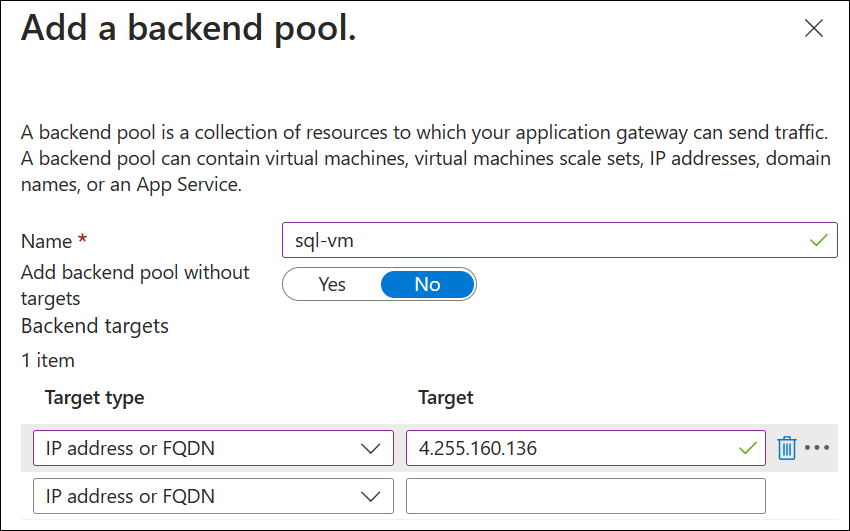
Task: Click the chevron arrow beside the 4.255.160.136 target
Action: (369, 449)
